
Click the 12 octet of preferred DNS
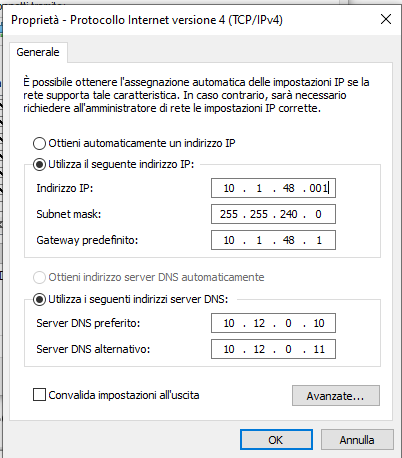pyautogui.click(x=259, y=323)
